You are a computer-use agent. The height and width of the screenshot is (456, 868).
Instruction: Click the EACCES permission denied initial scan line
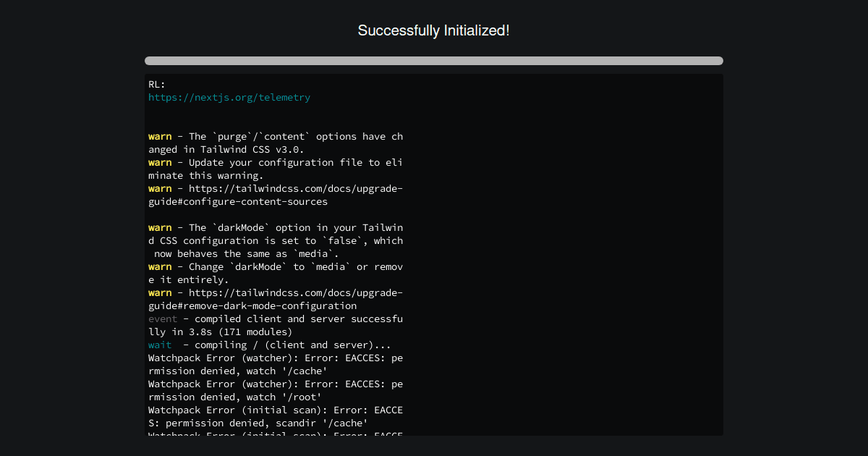pos(275,410)
